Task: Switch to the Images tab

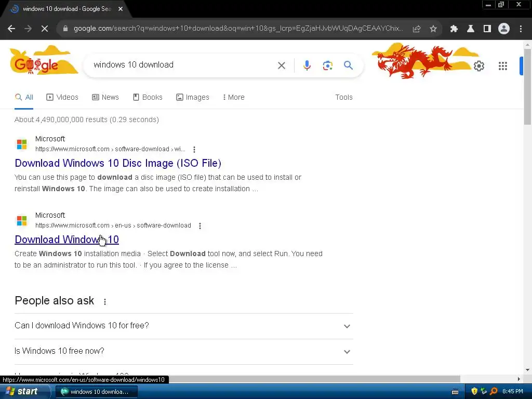Action: click(193, 97)
